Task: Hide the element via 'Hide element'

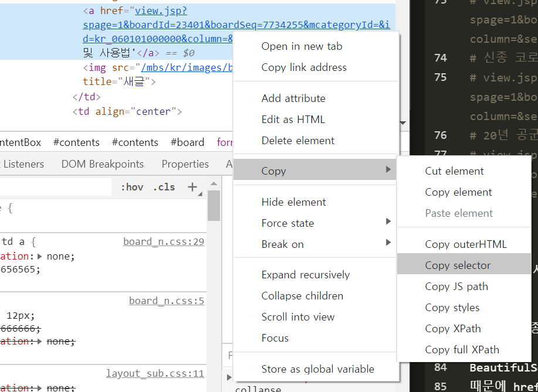Action: pos(293,202)
